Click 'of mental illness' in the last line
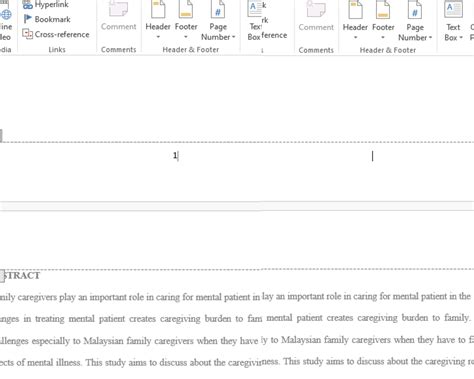The width and height of the screenshot is (474, 379). (x=49, y=362)
